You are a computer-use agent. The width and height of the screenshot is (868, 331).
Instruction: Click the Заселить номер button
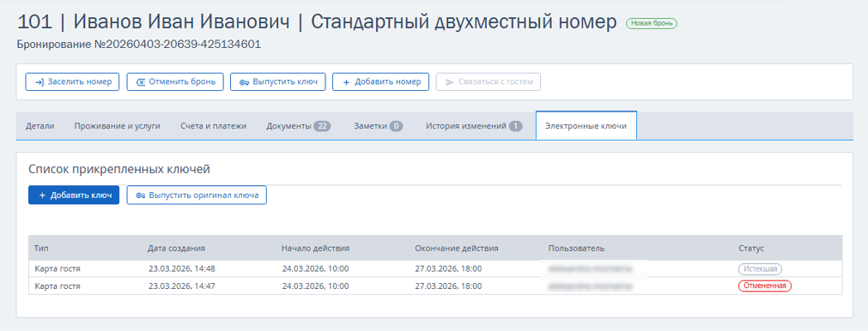click(72, 81)
